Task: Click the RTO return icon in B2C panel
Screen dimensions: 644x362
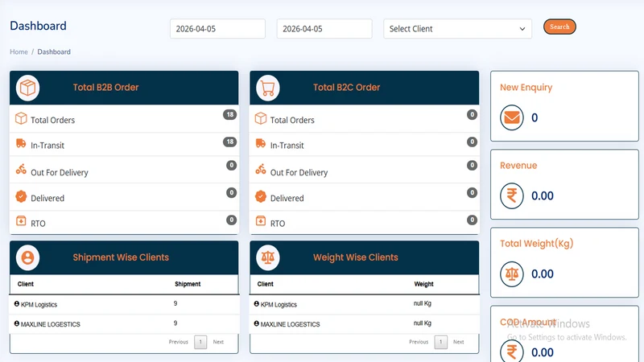Action: coord(260,220)
